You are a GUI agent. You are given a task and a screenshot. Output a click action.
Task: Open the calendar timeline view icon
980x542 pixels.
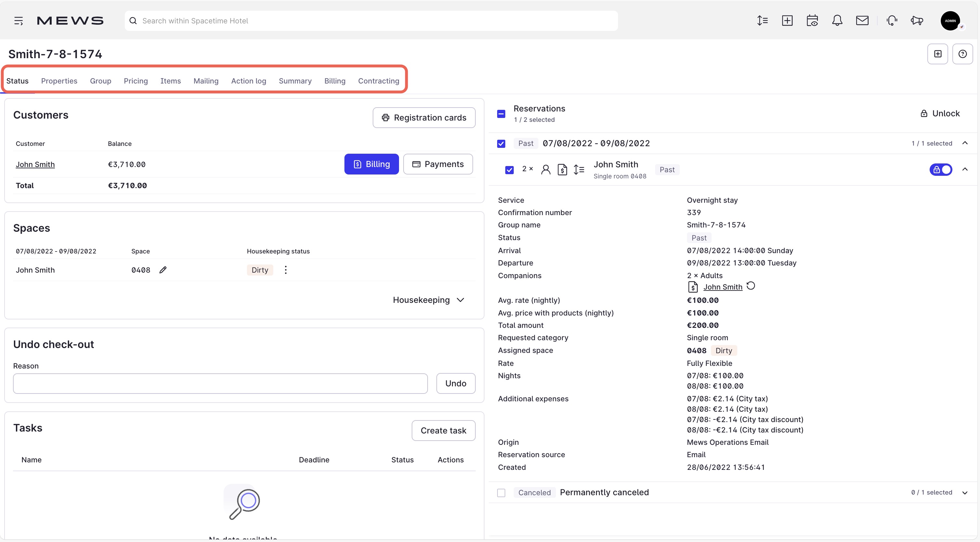(x=813, y=20)
